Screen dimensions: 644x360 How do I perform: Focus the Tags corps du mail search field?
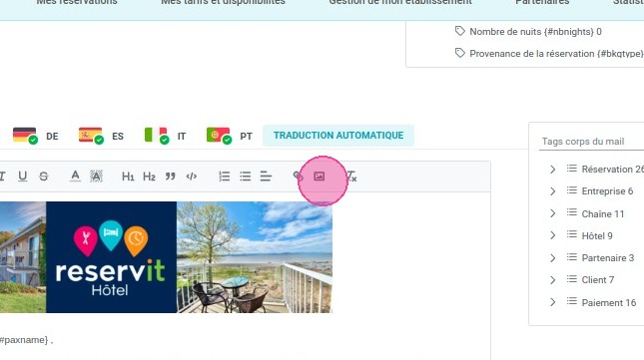(591, 142)
